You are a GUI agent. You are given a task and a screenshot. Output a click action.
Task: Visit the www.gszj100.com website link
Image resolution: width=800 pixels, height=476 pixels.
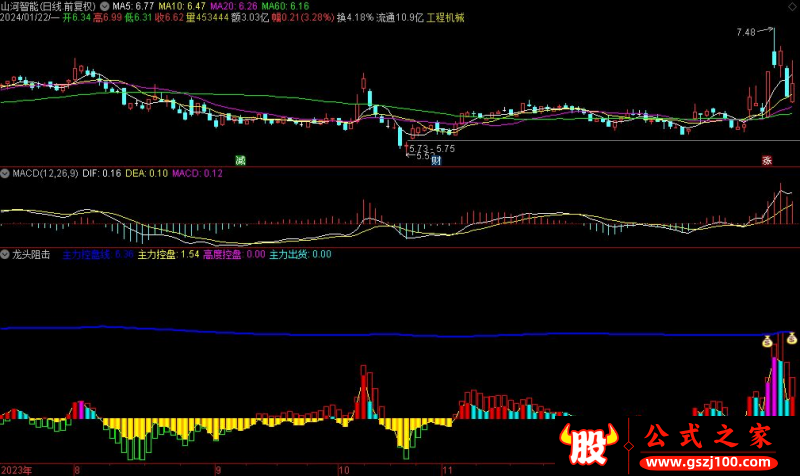(x=708, y=463)
